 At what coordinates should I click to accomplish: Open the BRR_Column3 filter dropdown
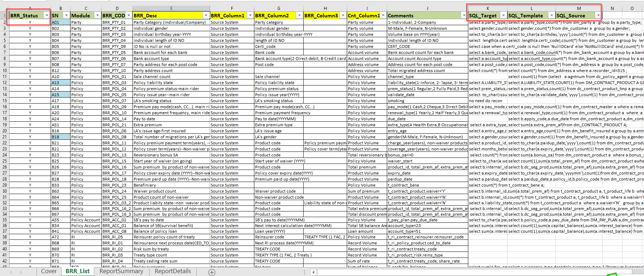pyautogui.click(x=343, y=16)
